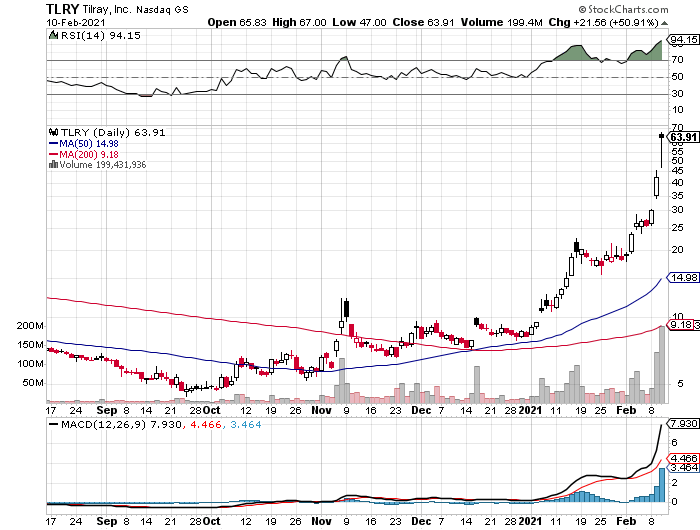The width and height of the screenshot is (700, 530).
Task: Click the blue 3.464 value in the MACD legend
Action: click(x=246, y=424)
